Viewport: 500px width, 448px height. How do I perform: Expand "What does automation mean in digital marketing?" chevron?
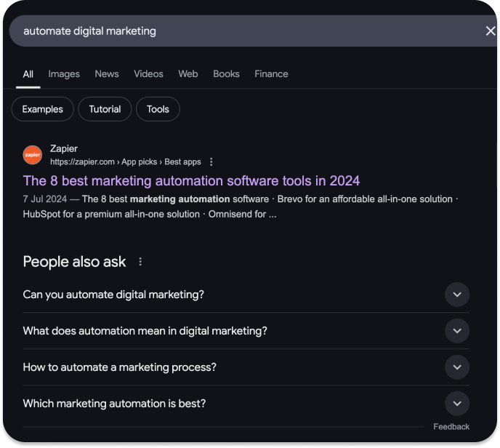[457, 331]
